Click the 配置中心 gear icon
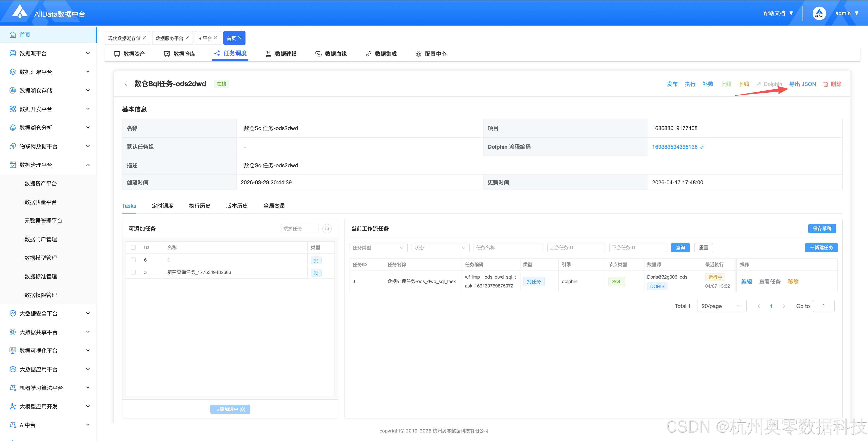This screenshot has width=868, height=441. (x=418, y=54)
